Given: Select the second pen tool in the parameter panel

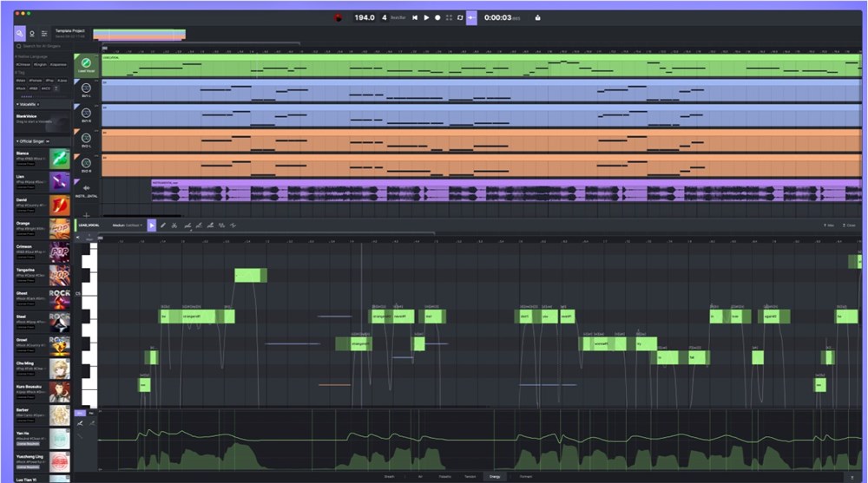Looking at the screenshot, I should [92, 423].
